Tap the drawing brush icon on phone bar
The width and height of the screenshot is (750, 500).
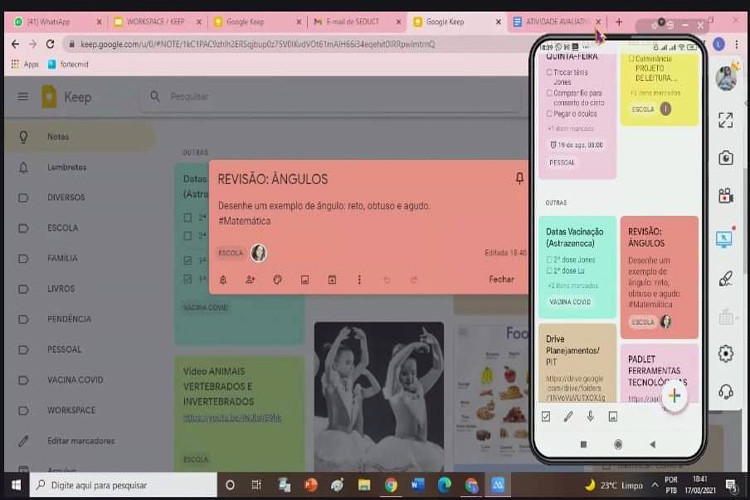(568, 417)
